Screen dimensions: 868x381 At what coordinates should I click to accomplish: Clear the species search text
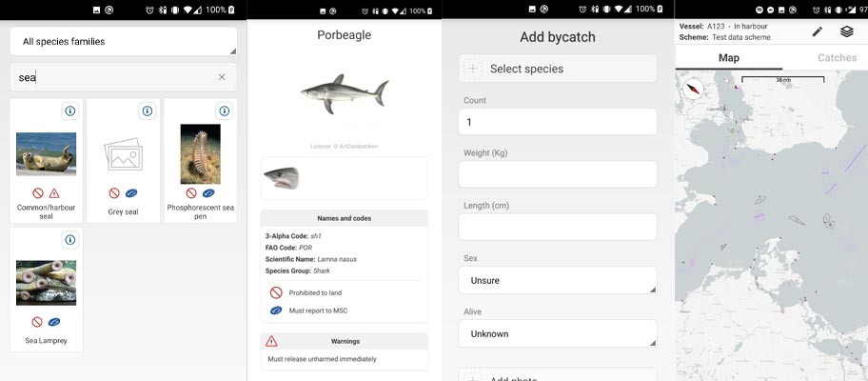point(222,77)
